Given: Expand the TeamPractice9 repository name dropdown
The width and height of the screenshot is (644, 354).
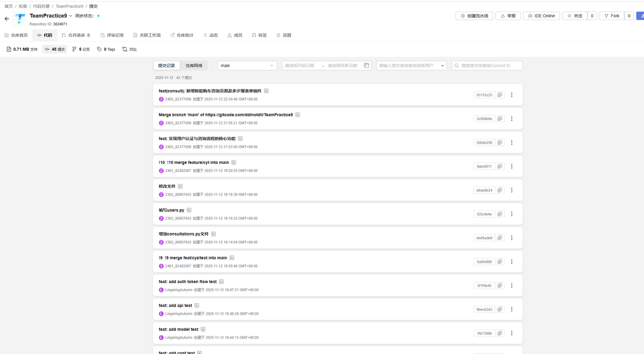Looking at the screenshot, I should [x=70, y=16].
